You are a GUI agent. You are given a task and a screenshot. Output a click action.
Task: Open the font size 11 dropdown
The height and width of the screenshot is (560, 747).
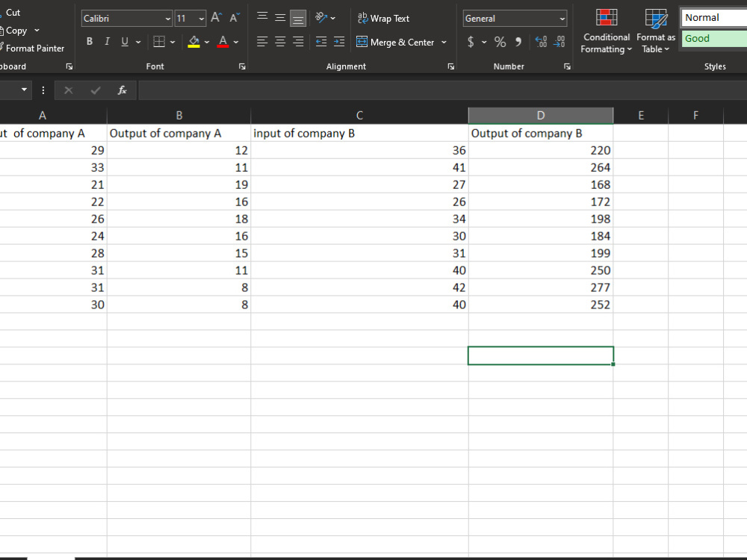pos(202,19)
